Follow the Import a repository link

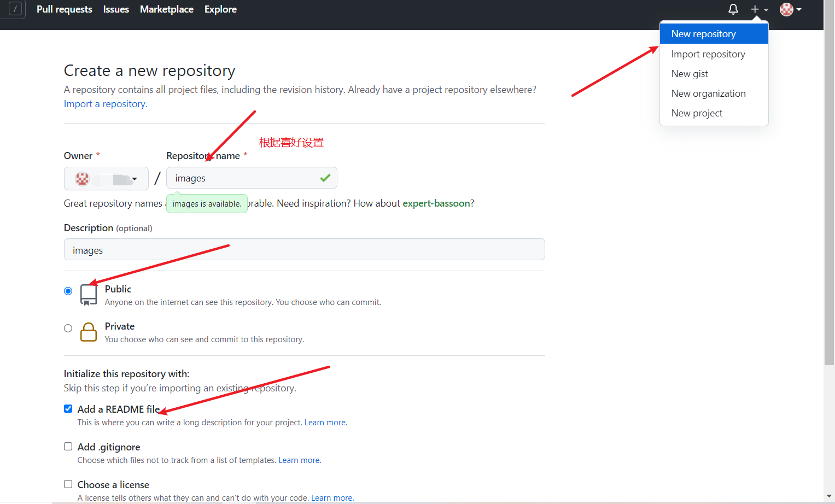(x=105, y=104)
